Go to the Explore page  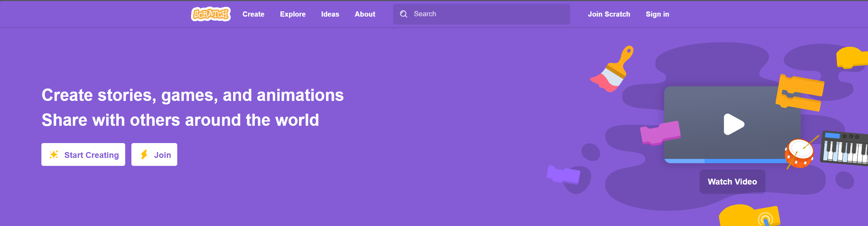(x=292, y=14)
